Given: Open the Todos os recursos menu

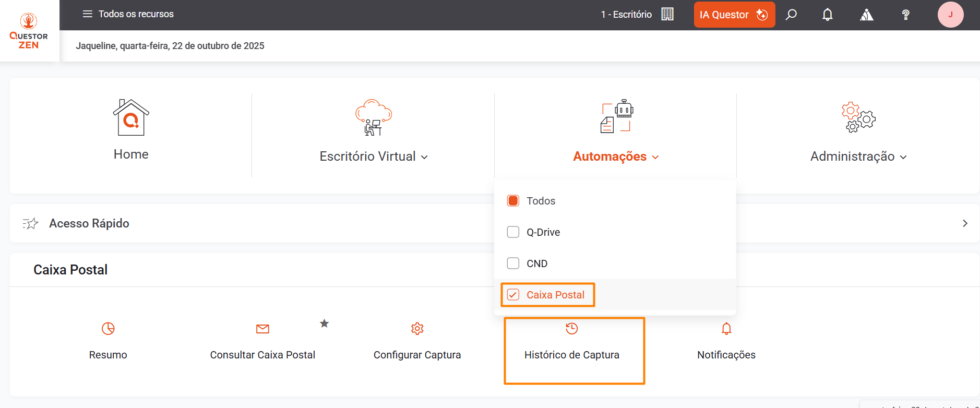Looking at the screenshot, I should pos(128,14).
